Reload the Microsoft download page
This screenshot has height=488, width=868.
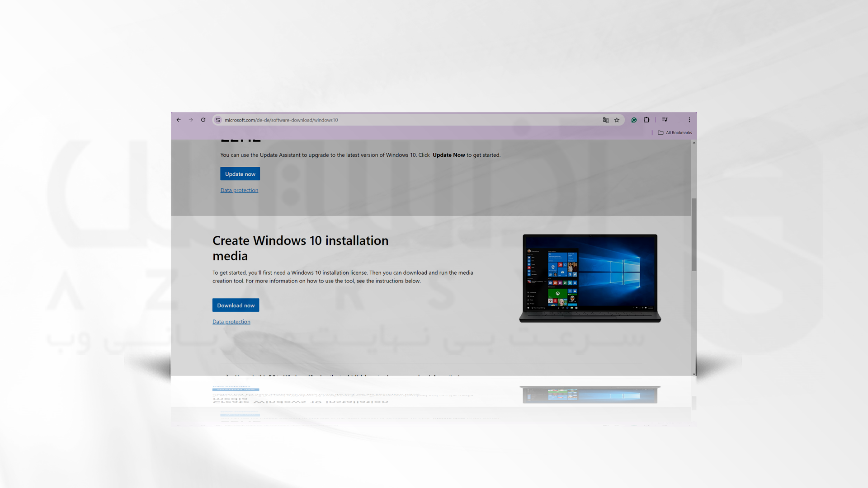pos(203,120)
